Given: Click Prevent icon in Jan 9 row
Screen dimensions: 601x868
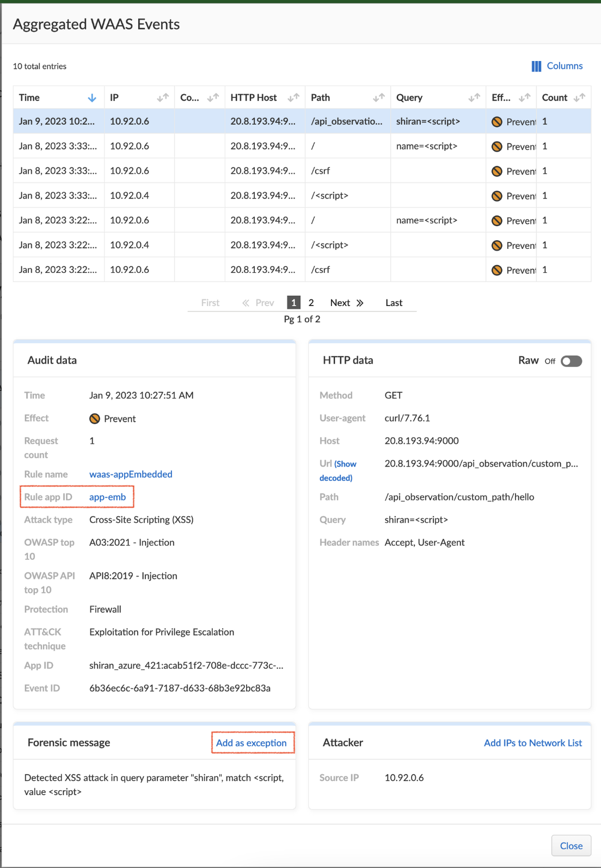Looking at the screenshot, I should [497, 122].
